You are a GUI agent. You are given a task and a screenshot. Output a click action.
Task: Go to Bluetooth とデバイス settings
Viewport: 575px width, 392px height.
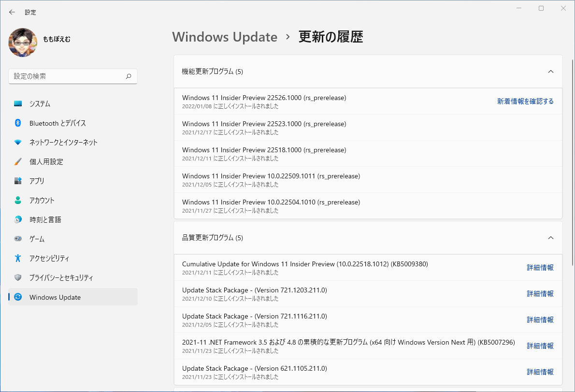(73, 123)
